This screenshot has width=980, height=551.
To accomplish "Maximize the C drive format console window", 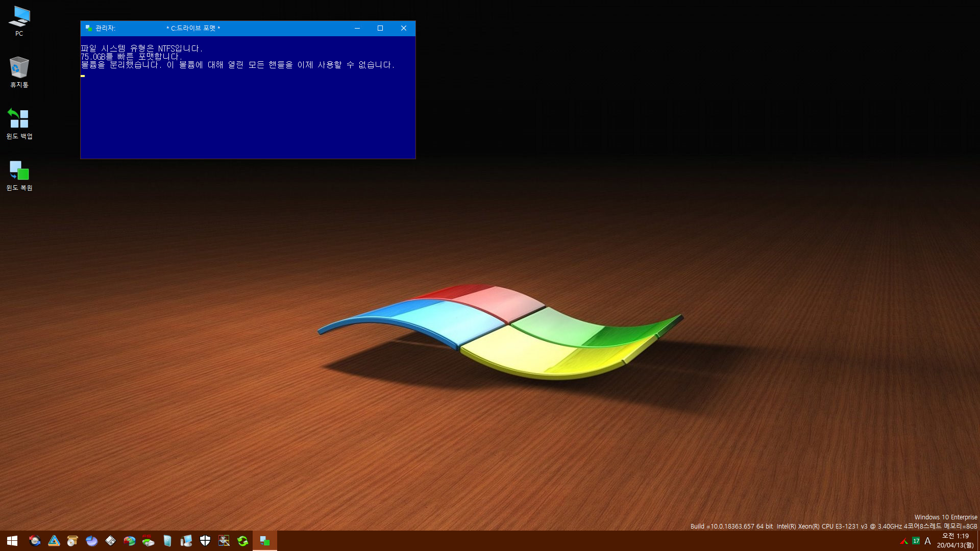I will pyautogui.click(x=380, y=28).
